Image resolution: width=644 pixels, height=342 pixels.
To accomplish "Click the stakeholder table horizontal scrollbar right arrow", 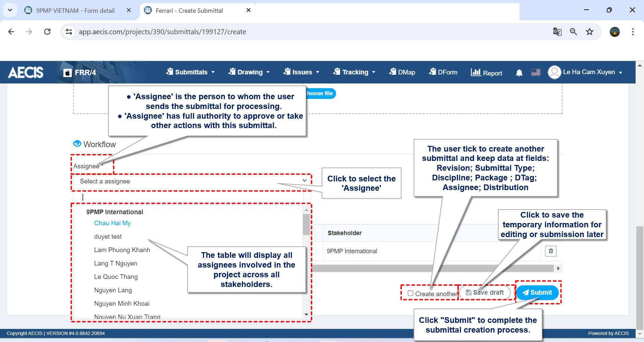I will coord(558,268).
